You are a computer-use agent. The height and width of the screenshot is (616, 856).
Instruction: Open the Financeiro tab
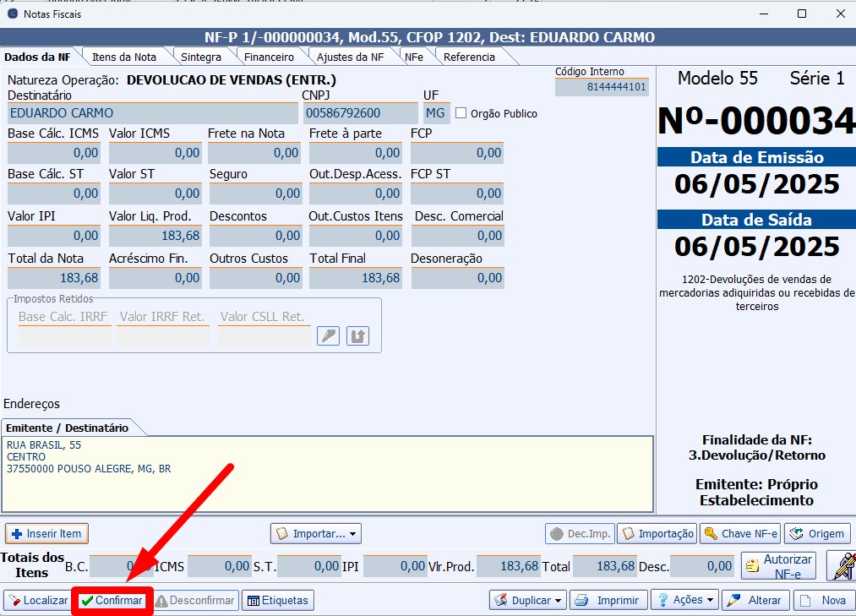(x=269, y=57)
